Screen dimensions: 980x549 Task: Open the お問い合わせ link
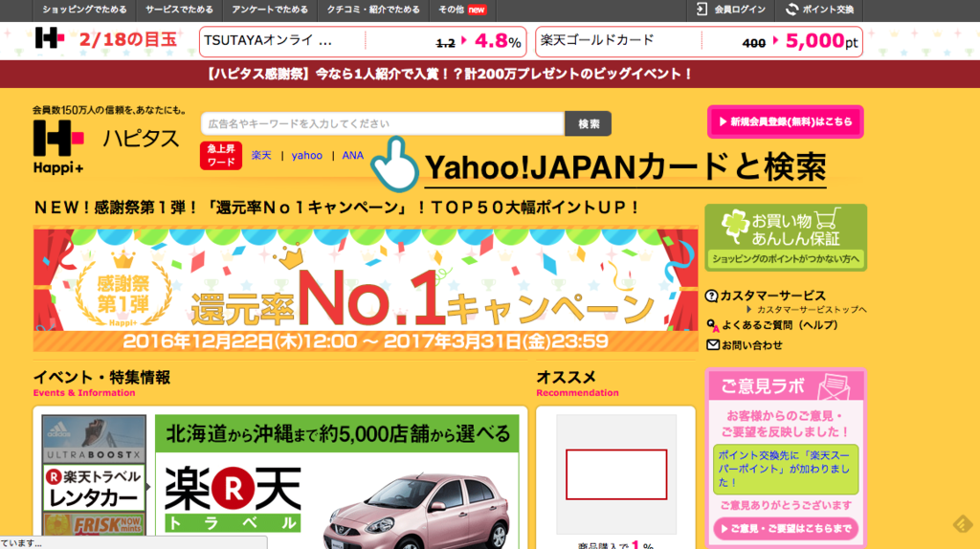[x=752, y=345]
